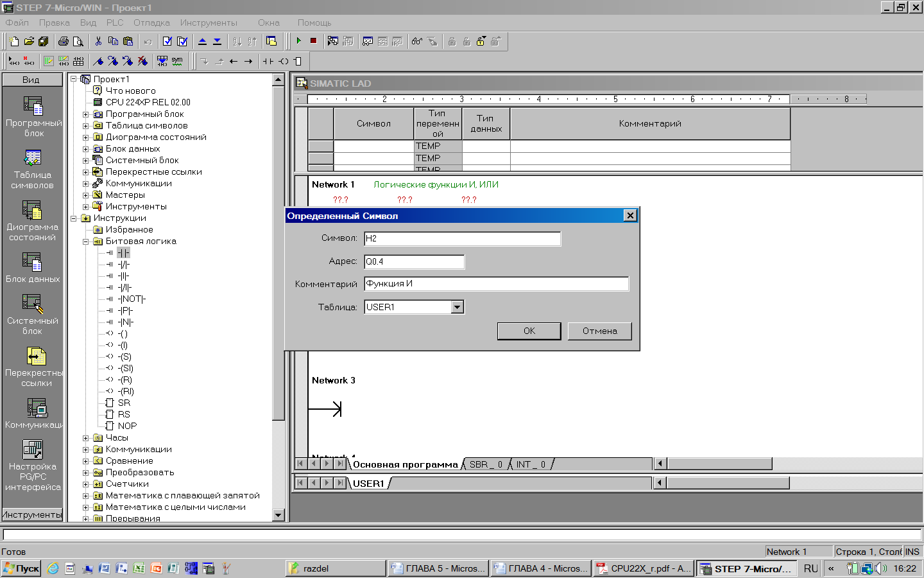Click the glasses program status icon
This screenshot has width=924, height=578.
point(417,41)
